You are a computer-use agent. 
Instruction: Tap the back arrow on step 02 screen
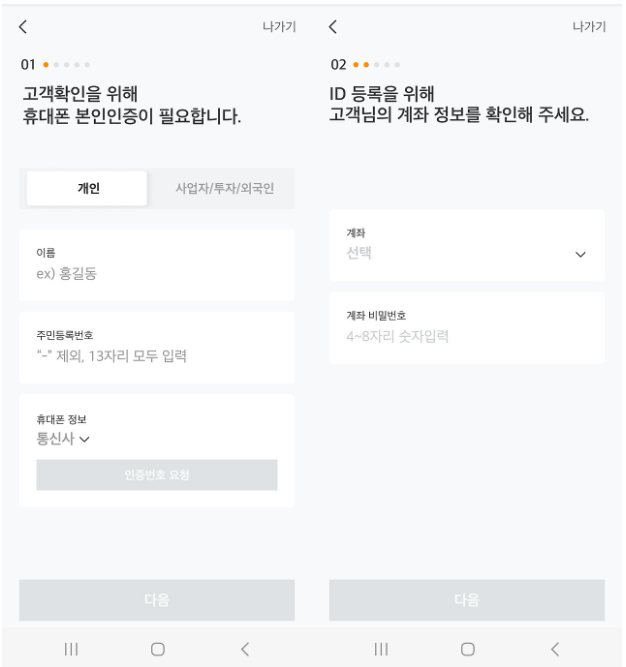(333, 27)
